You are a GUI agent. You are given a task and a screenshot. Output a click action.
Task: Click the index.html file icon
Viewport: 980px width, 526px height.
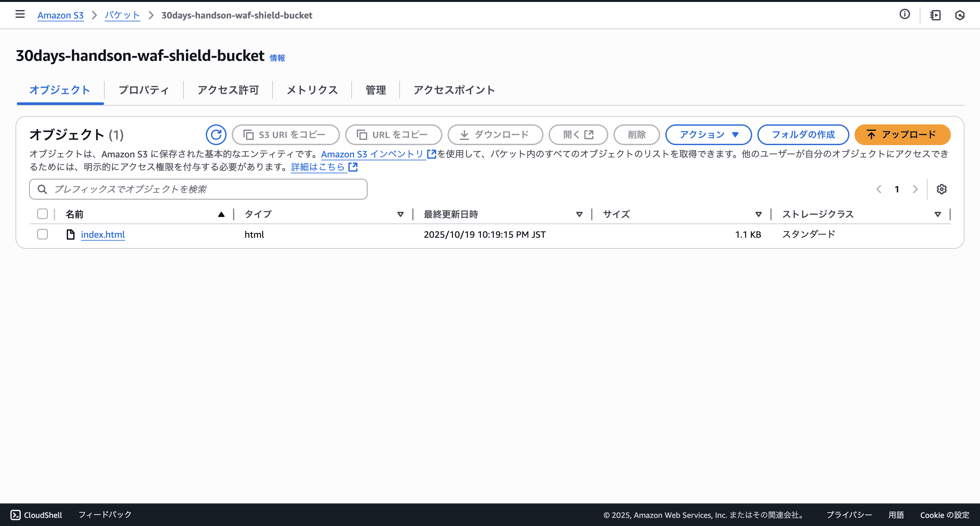70,234
